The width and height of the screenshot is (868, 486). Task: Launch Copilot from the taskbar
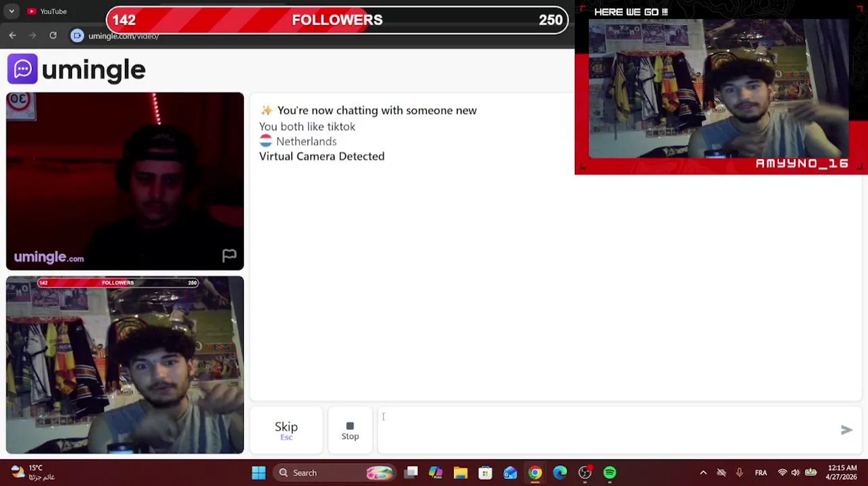click(x=436, y=473)
